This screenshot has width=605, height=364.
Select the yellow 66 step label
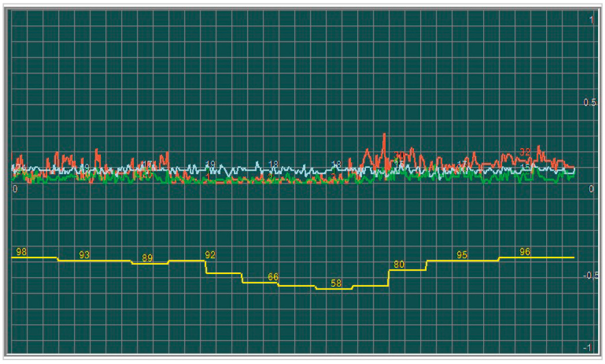[273, 277]
